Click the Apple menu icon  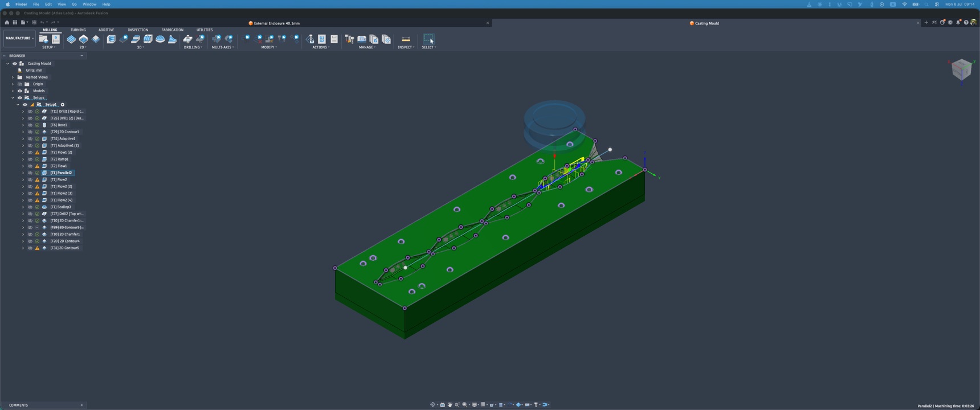tap(8, 4)
